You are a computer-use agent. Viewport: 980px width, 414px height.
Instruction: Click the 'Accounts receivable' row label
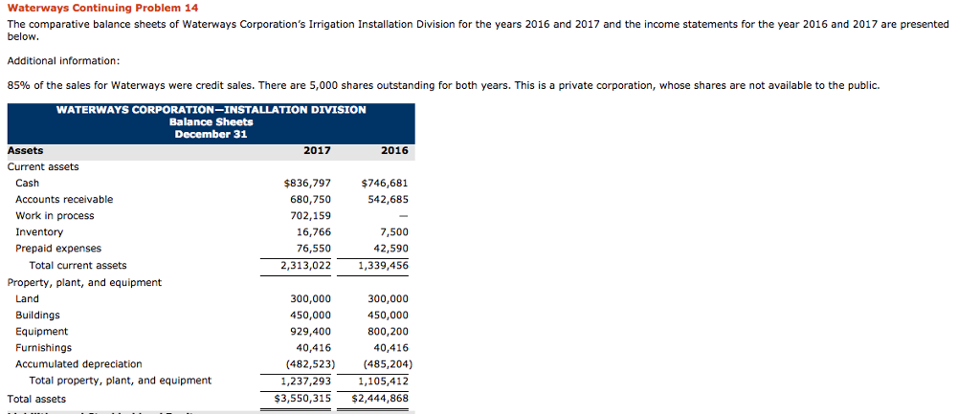tap(64, 199)
